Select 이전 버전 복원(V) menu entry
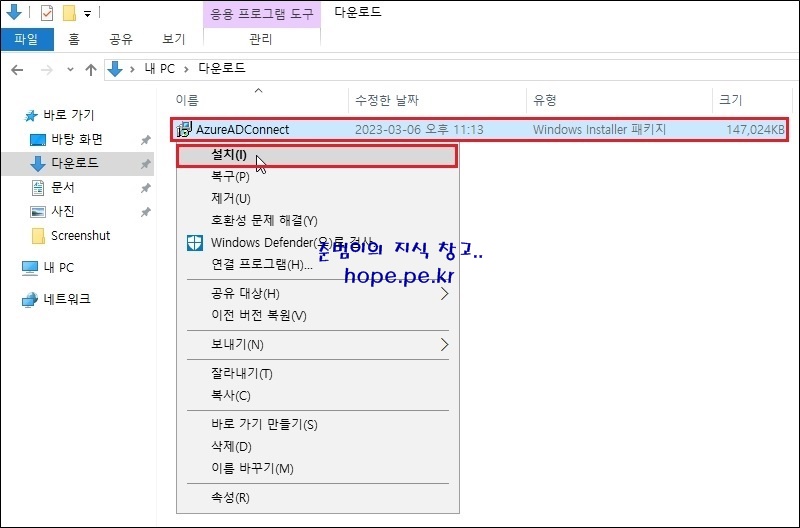Screen dimensions: 800x528 317,315
